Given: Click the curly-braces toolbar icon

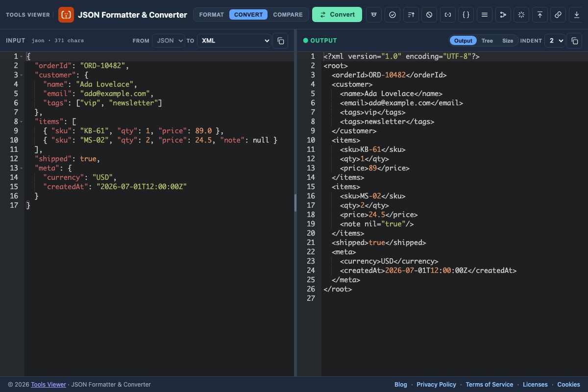Looking at the screenshot, I should click(x=466, y=15).
